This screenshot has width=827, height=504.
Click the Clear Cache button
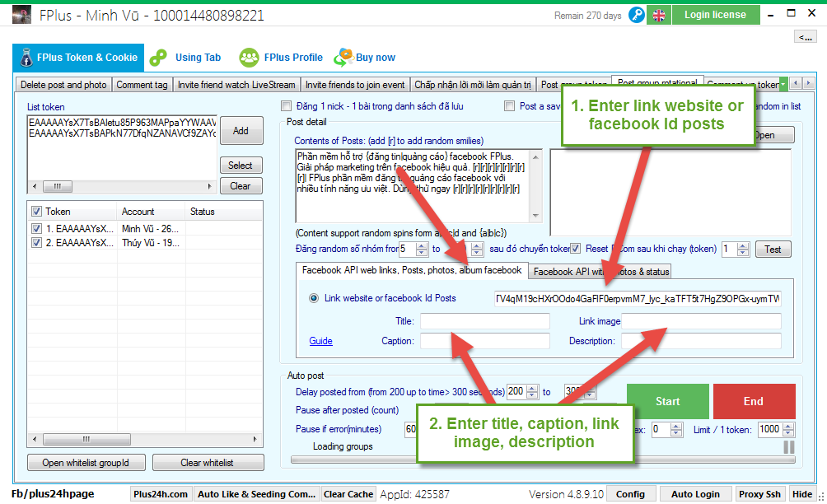(348, 494)
